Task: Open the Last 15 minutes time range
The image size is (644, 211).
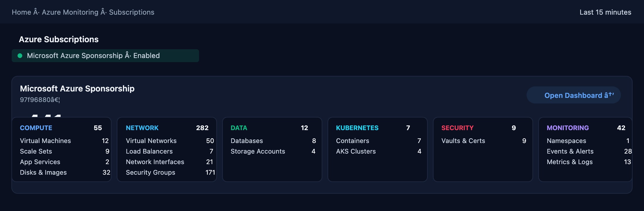Action: coord(605,12)
